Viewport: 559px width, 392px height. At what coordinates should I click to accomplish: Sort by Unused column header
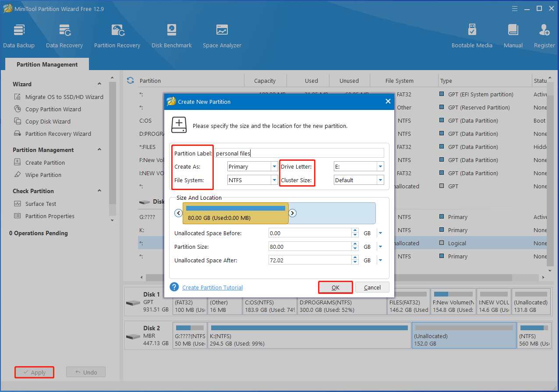tap(349, 81)
